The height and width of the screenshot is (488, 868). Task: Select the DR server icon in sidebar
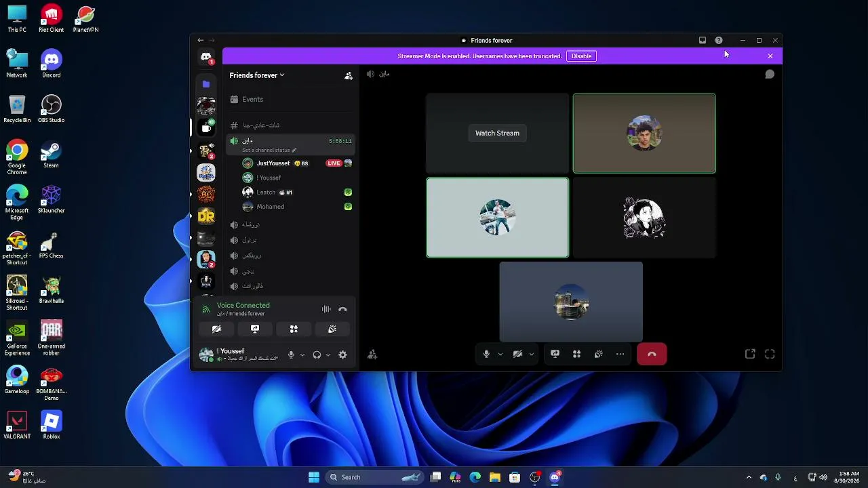click(x=206, y=216)
